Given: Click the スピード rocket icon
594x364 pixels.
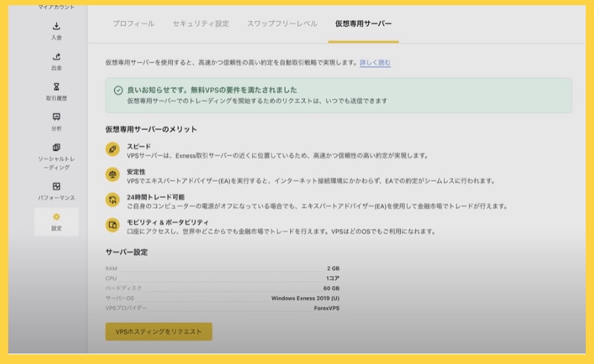Looking at the screenshot, I should point(113,150).
